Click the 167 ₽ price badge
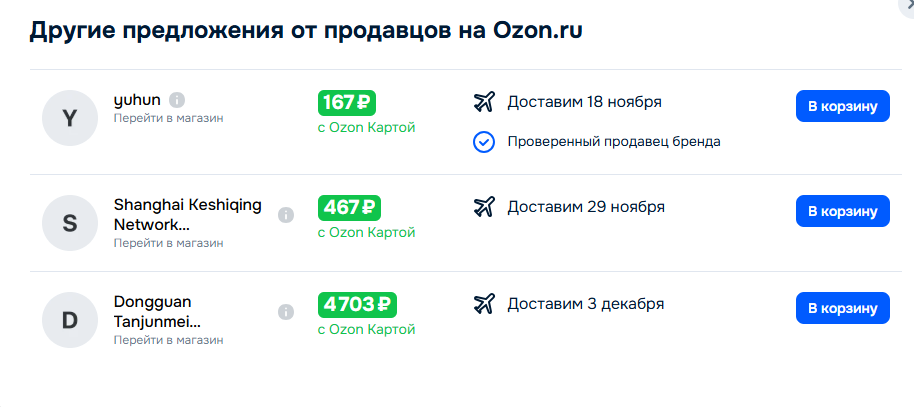Viewport: 914px width, 407px height. [x=347, y=102]
